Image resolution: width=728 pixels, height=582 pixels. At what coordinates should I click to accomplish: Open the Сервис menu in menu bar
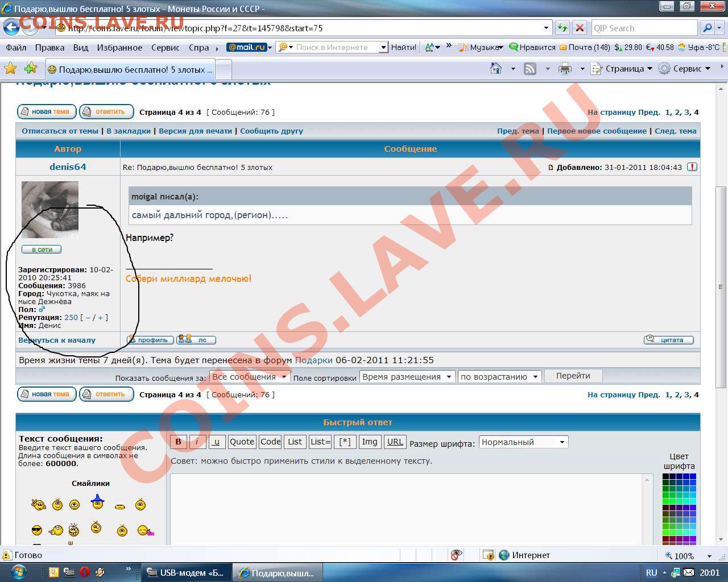(x=166, y=47)
